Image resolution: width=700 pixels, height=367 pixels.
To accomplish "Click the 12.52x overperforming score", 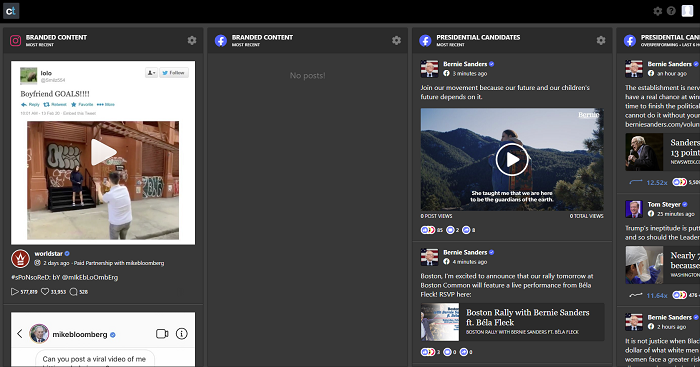I will tap(657, 183).
